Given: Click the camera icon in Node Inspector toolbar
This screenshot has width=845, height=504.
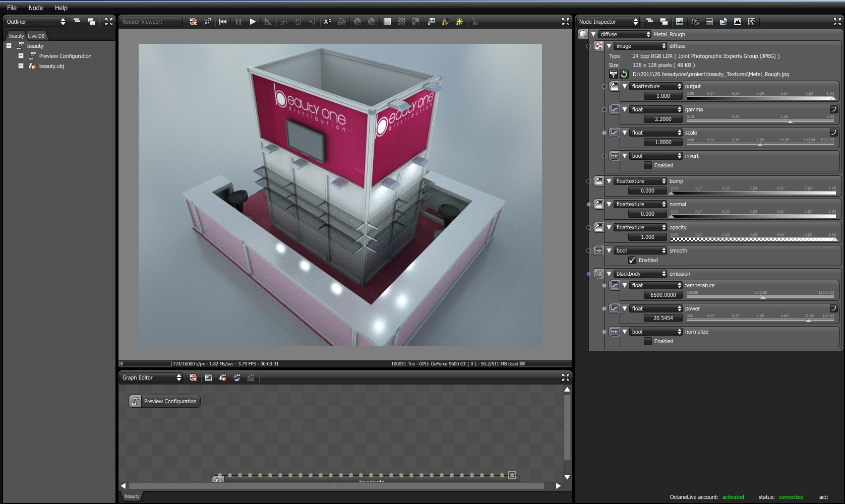Looking at the screenshot, I should pos(695,22).
